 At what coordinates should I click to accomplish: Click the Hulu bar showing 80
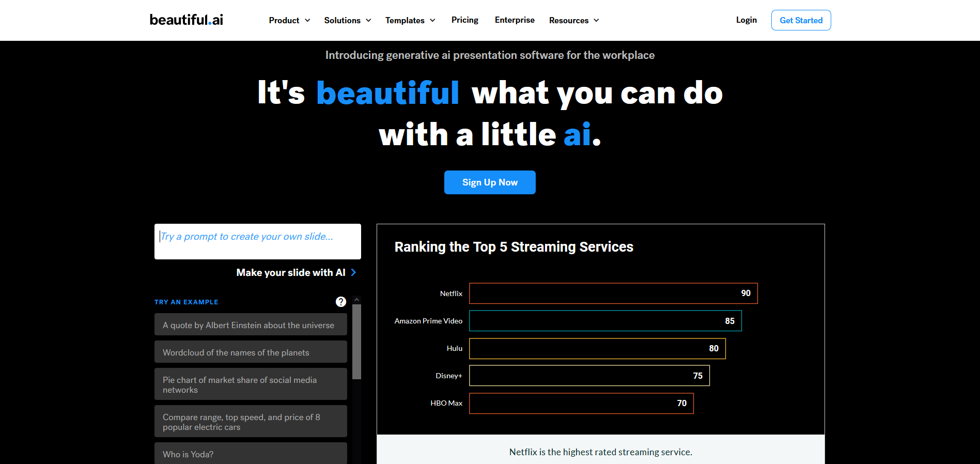point(597,348)
